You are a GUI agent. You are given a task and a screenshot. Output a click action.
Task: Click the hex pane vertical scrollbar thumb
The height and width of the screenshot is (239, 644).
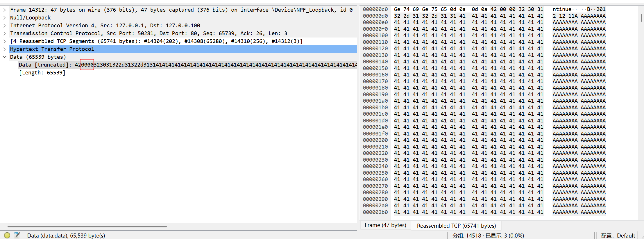pos(641,17)
